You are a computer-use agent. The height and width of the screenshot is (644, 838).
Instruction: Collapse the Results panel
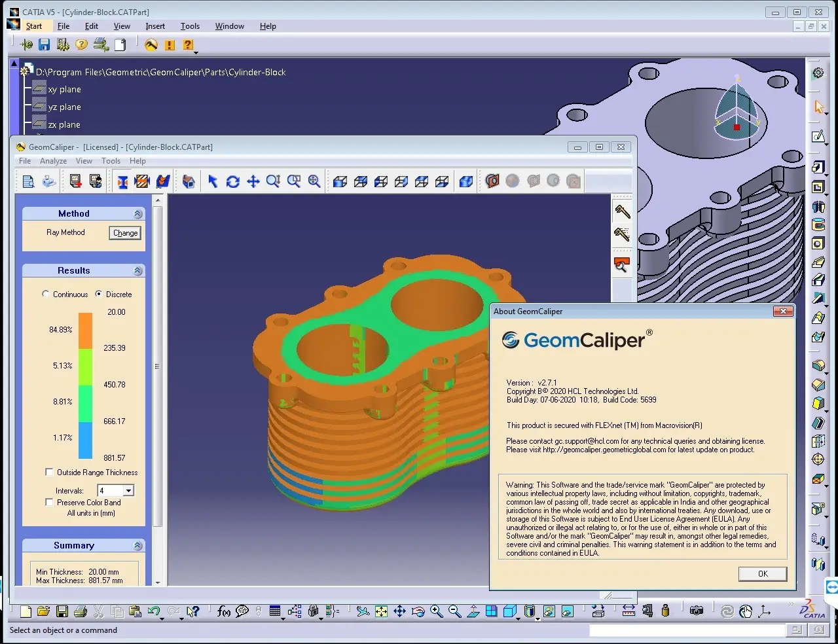tap(137, 271)
